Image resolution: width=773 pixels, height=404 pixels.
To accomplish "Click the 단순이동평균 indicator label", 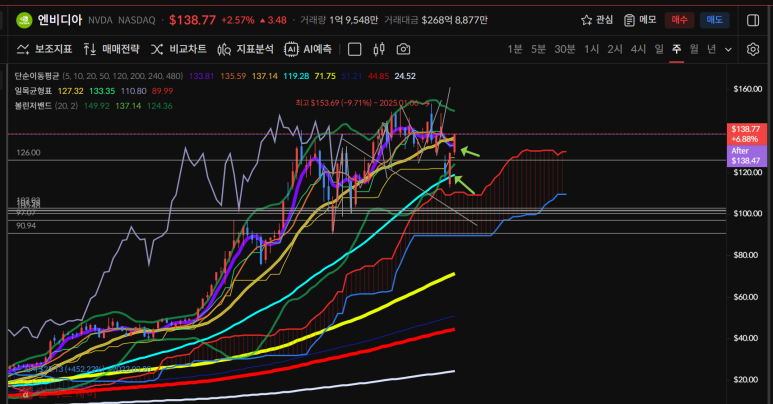I will pyautogui.click(x=36, y=76).
